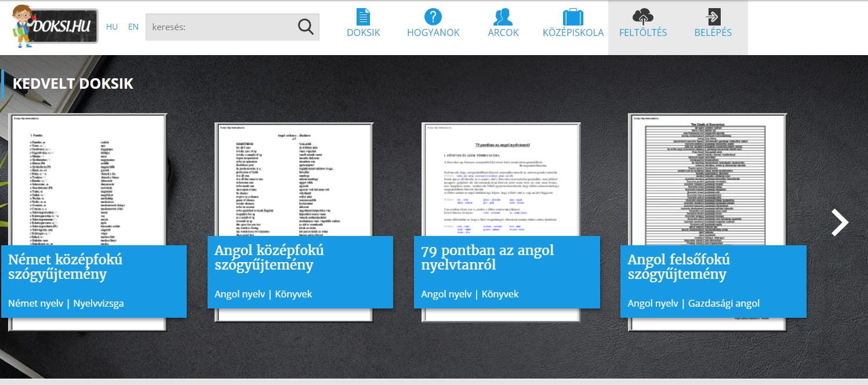Screen dimensions: 868x385
Task: Open Angol felsőfokú szógyűjtemény title
Action: [678, 267]
